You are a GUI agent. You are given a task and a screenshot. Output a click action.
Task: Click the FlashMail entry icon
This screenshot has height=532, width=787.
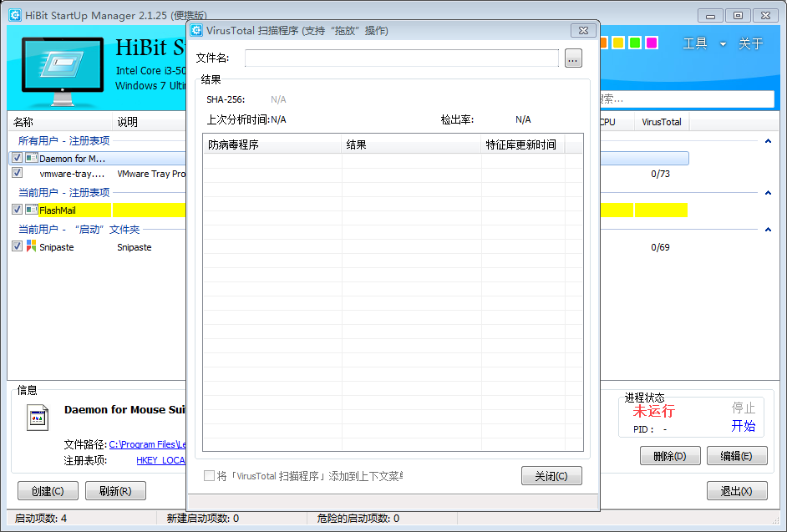point(31,210)
